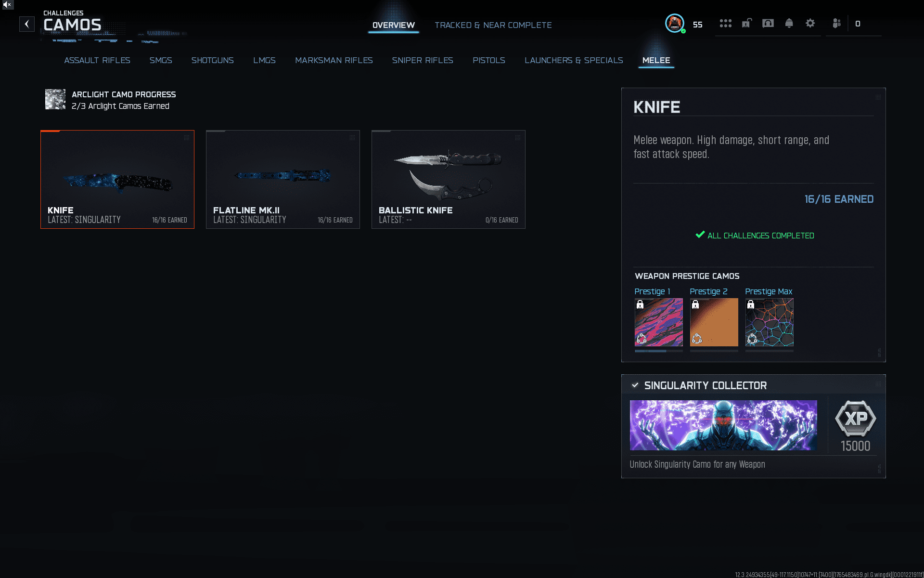Open the voice chat headset icon
This screenshot has height=578, width=924.
pyautogui.click(x=768, y=23)
